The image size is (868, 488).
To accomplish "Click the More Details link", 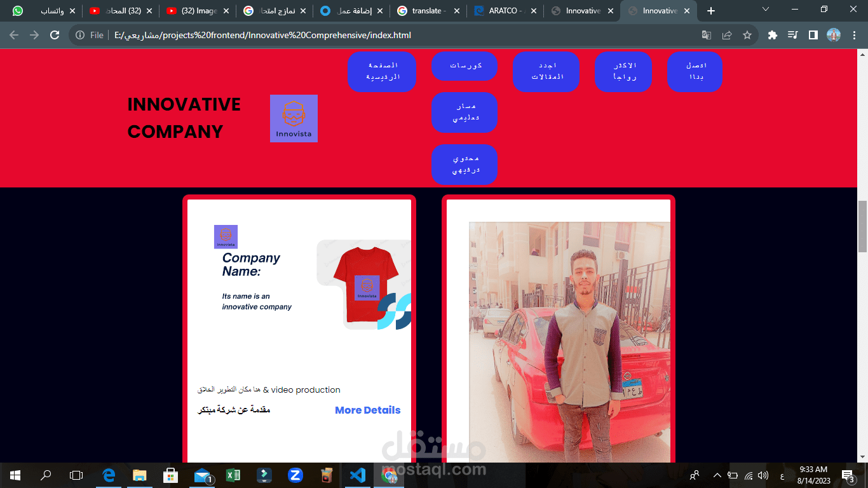I will [x=367, y=410].
